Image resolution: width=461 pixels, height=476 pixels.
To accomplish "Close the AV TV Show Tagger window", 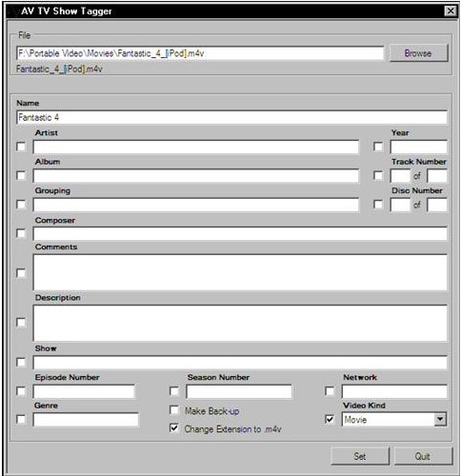I will (451, 11).
